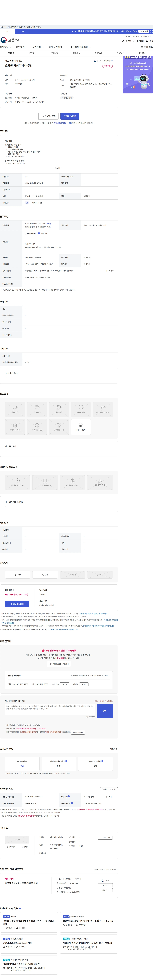Click 로그인 beside 이메일
Screen dimensions: 153x980
[84, 684]
